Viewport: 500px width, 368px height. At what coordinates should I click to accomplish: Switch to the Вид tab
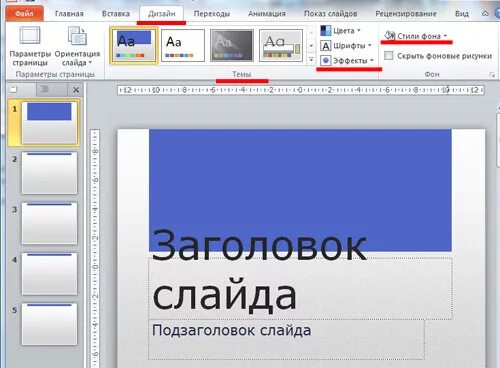pos(462,14)
